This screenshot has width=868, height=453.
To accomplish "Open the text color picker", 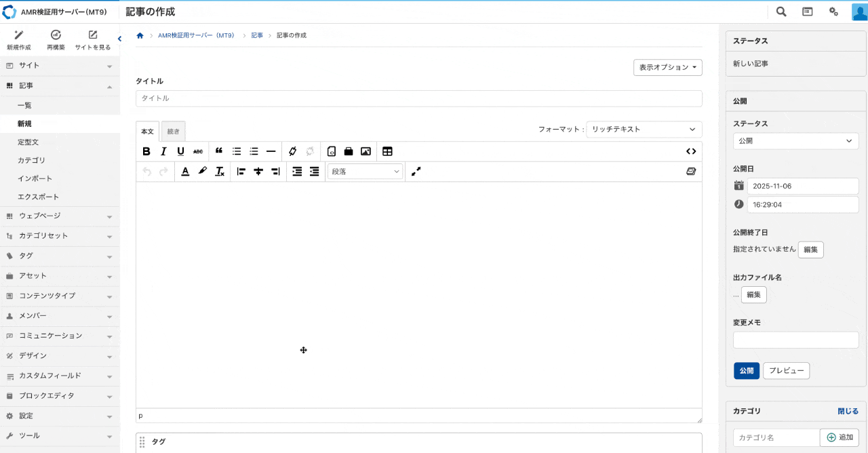I will [x=185, y=172].
